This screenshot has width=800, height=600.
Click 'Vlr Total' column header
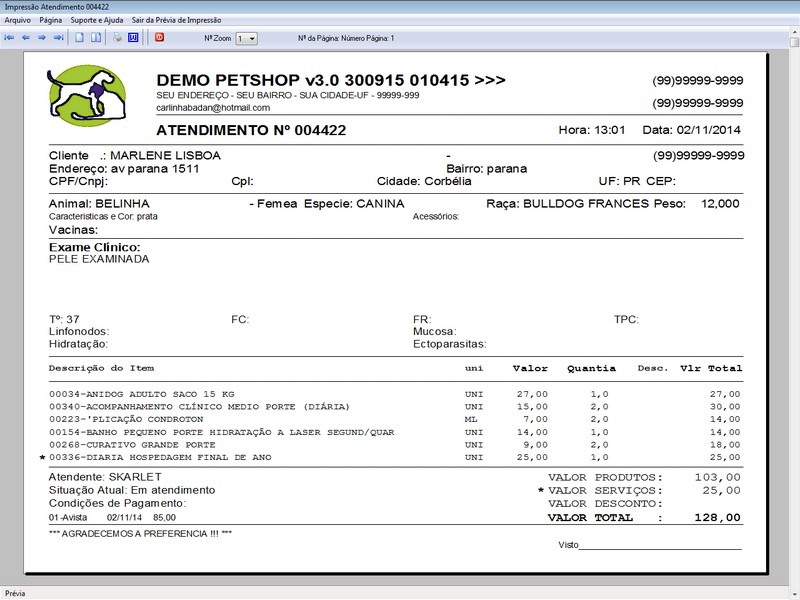711,368
